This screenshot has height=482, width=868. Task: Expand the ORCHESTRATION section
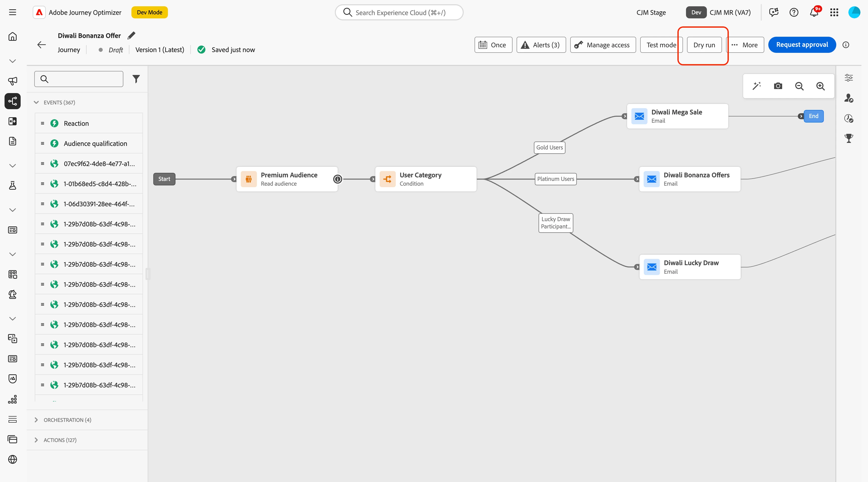click(37, 420)
